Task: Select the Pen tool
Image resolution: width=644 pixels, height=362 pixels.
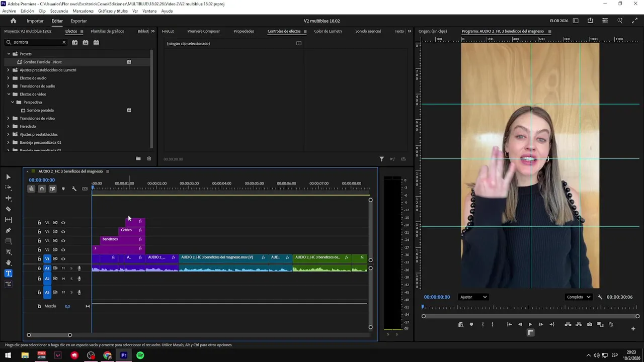Action: (x=8, y=230)
